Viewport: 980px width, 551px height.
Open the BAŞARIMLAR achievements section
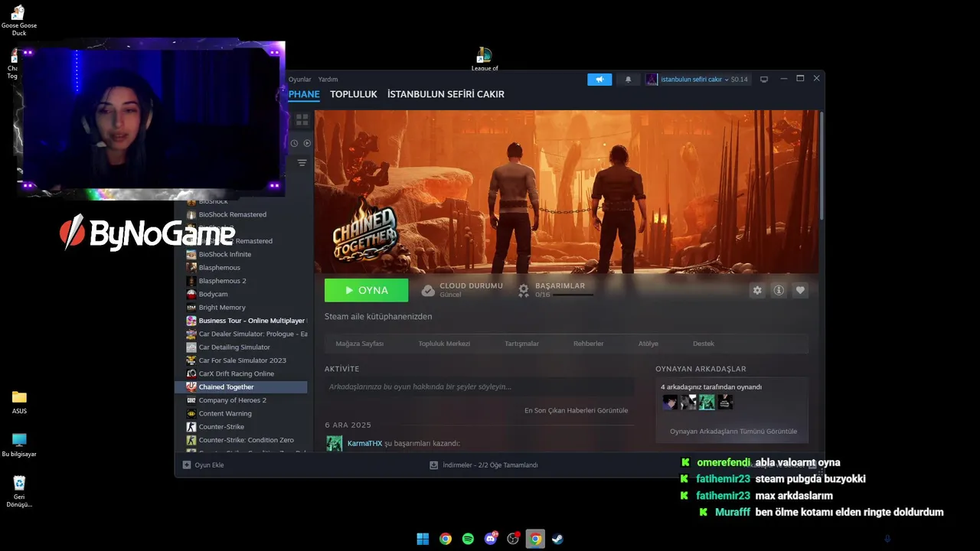click(560, 285)
